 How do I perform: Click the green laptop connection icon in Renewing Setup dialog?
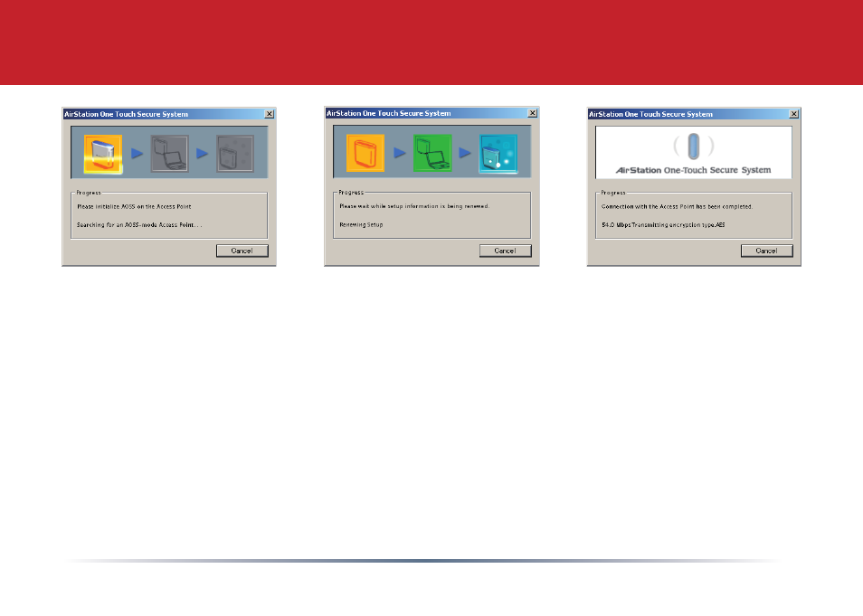(432, 153)
